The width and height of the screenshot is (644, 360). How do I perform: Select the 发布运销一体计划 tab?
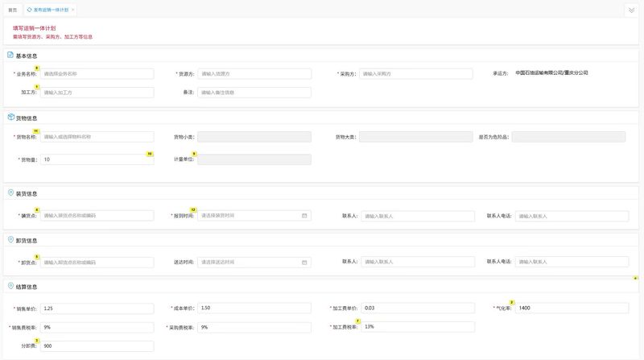pyautogui.click(x=51, y=10)
